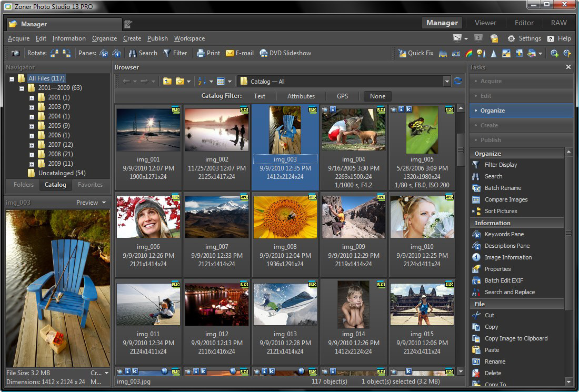This screenshot has width=579, height=392.
Task: Toggle Catalog Filter to Text
Action: click(259, 96)
